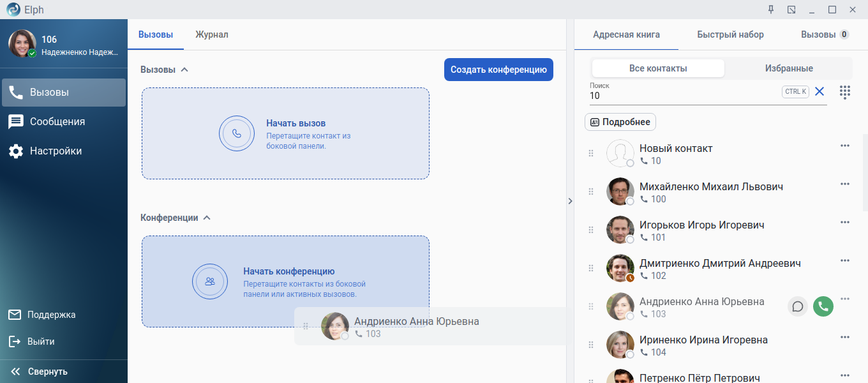Open the right-panel Вызовы 0 tab
The height and width of the screenshot is (383, 868).
pos(825,34)
